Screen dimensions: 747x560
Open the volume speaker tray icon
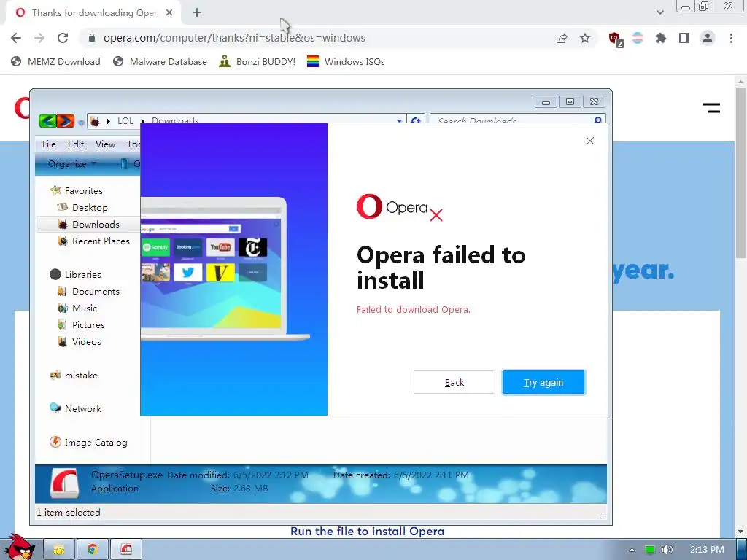667,550
